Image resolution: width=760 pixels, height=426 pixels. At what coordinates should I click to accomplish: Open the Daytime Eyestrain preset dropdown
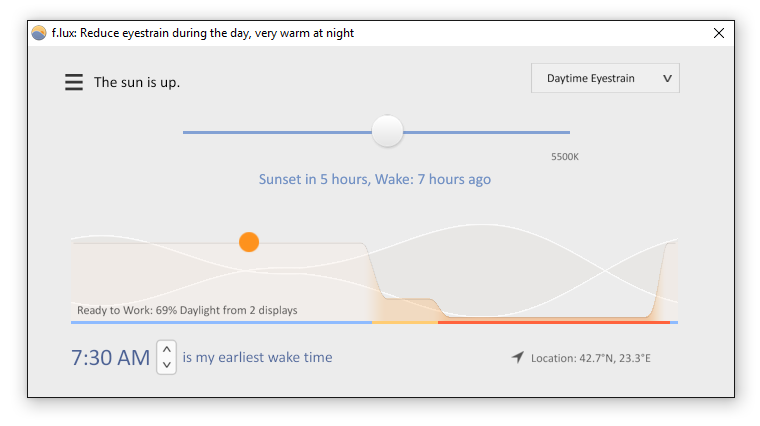(x=605, y=78)
